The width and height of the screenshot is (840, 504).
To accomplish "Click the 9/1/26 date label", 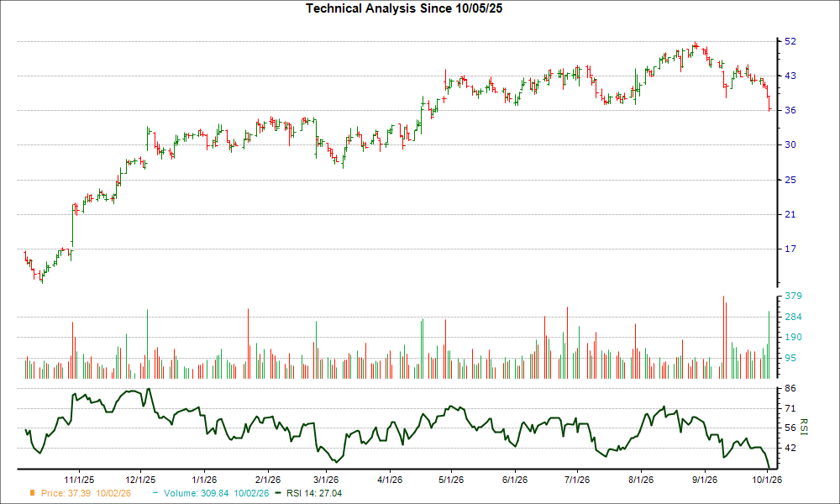I will tap(705, 480).
